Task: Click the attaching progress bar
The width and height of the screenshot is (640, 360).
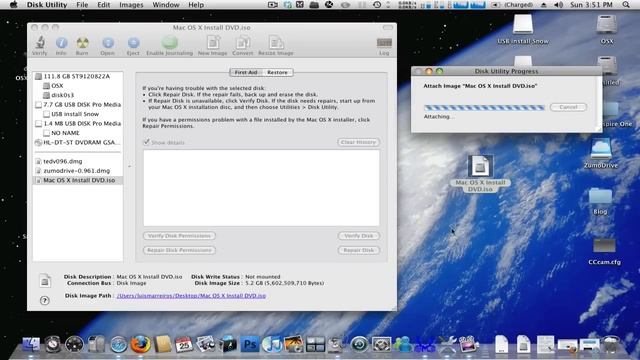Action: [484, 107]
